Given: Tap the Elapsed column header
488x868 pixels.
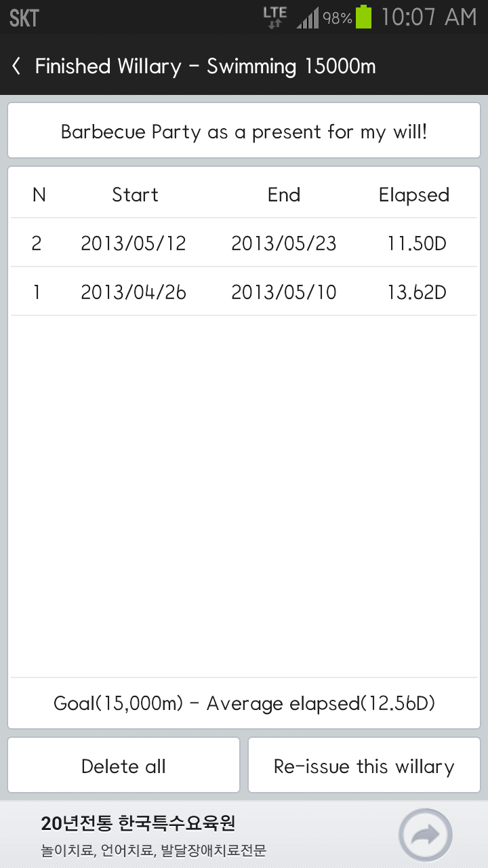Looking at the screenshot, I should (413, 195).
